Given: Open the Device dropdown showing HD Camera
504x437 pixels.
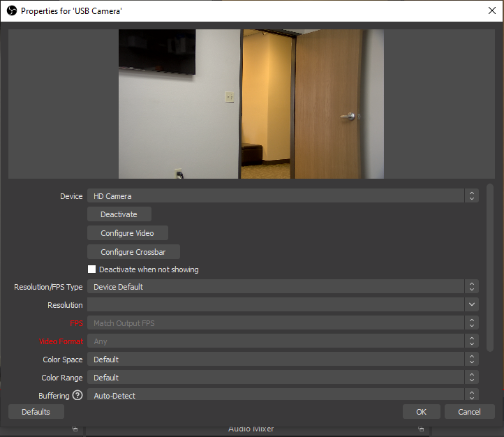Looking at the screenshot, I should (282, 196).
